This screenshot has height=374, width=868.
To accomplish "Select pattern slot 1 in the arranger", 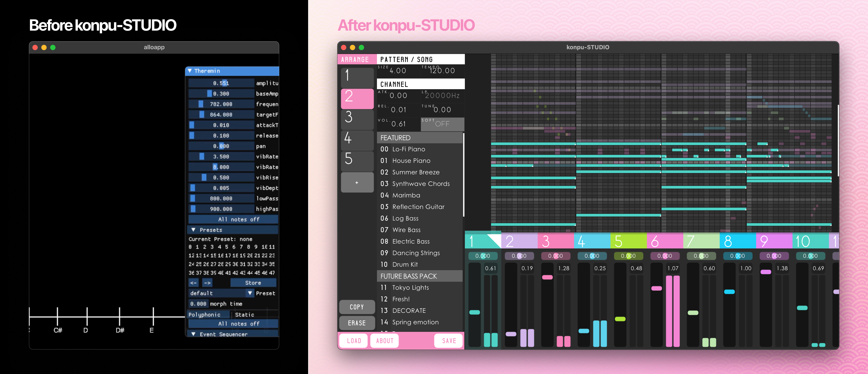I will click(357, 78).
